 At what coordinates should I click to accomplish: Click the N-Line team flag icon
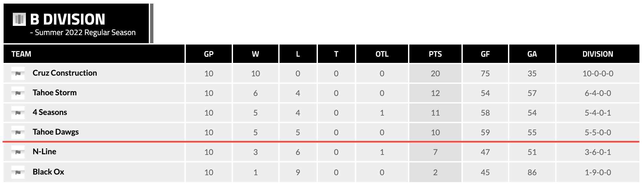tap(18, 152)
